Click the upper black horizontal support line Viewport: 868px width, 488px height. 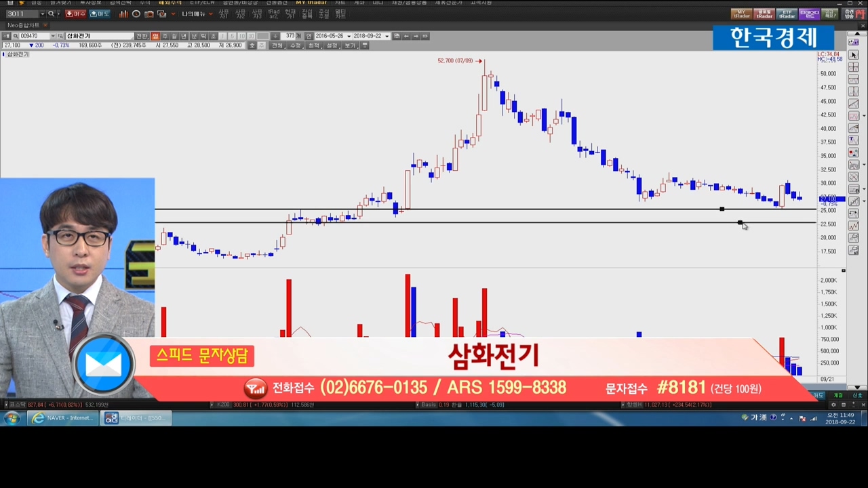point(475,209)
